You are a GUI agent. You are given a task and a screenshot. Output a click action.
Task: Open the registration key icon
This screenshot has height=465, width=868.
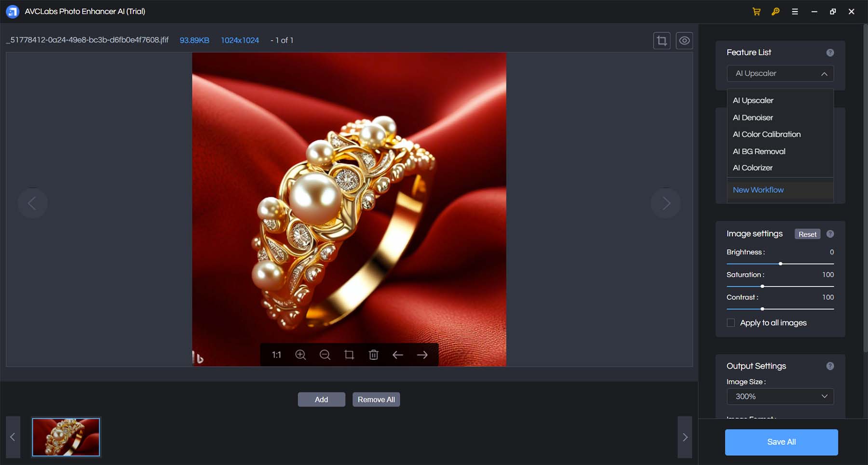pos(775,12)
